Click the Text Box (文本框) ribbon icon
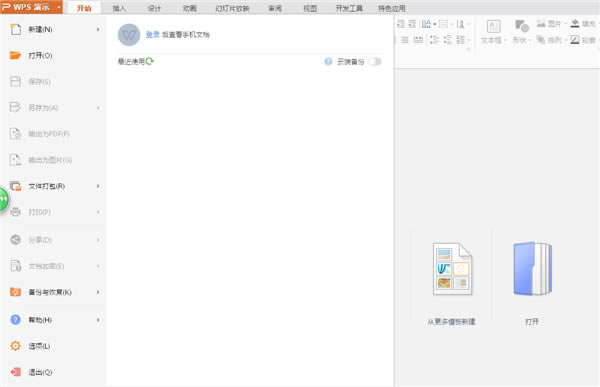Image resolution: width=600 pixels, height=387 pixels. click(493, 26)
